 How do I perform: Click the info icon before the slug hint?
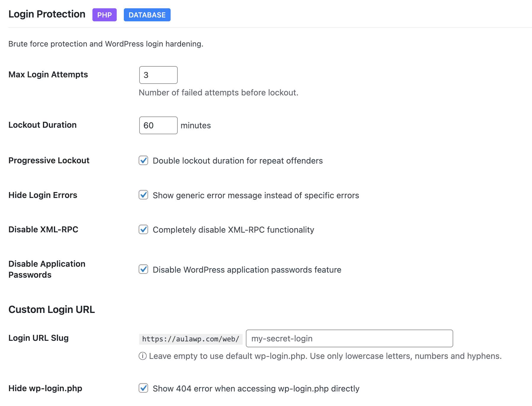pos(143,356)
